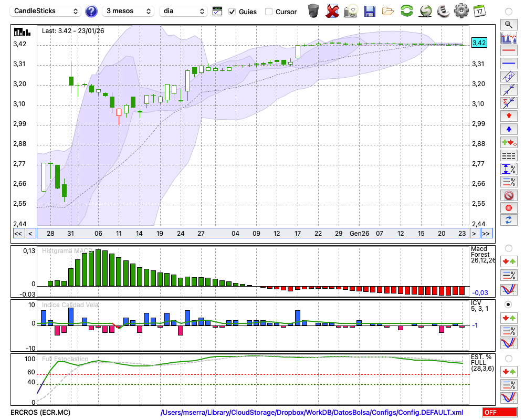Uncheck the Guies checkbox
The image size is (525, 420).
(x=232, y=12)
